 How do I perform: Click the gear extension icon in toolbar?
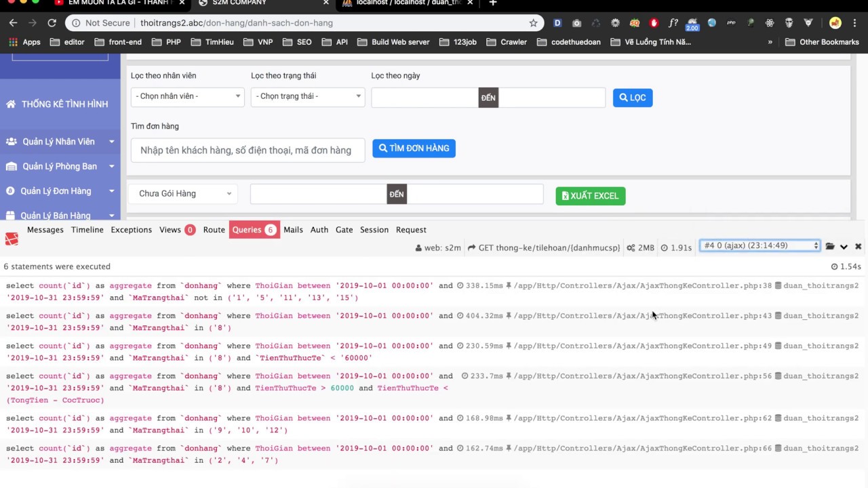click(615, 23)
